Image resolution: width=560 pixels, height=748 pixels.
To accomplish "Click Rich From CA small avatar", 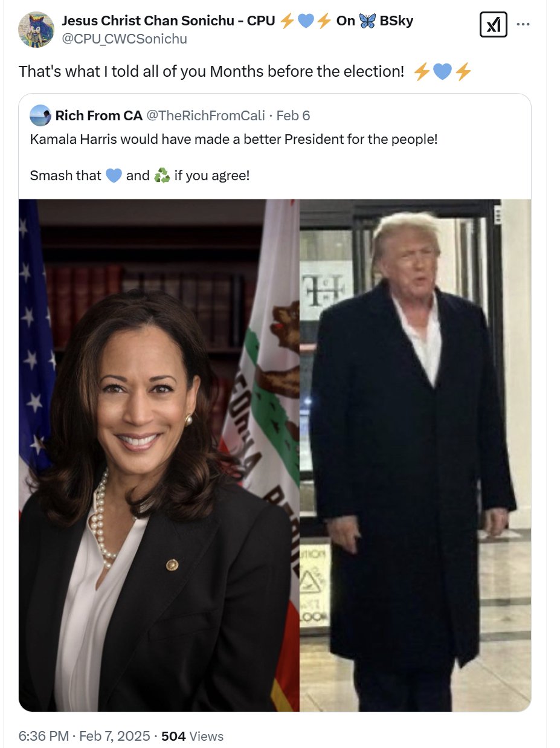I will coord(40,115).
